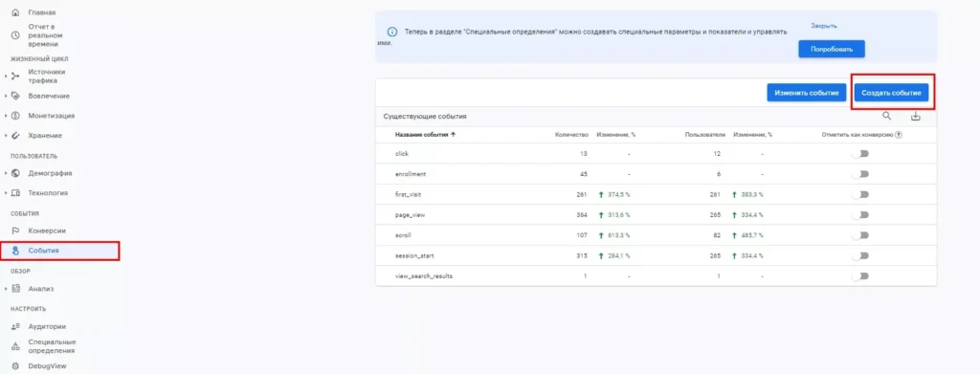
Task: Expand the Хранение section arrow
Action: 6,136
